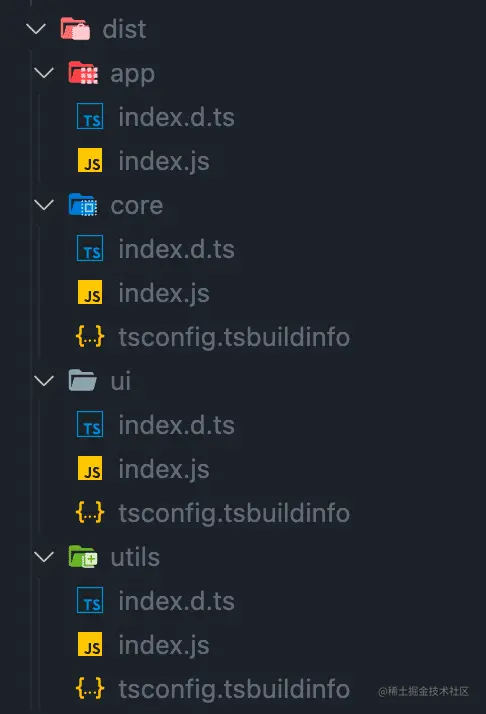Click the dist folder icon
The height and width of the screenshot is (714, 486).
click(75, 29)
